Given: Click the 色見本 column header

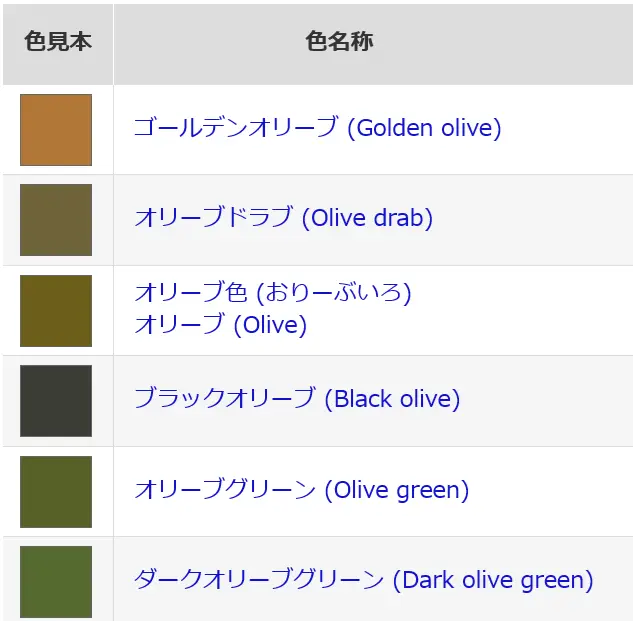Looking at the screenshot, I should (x=58, y=44).
